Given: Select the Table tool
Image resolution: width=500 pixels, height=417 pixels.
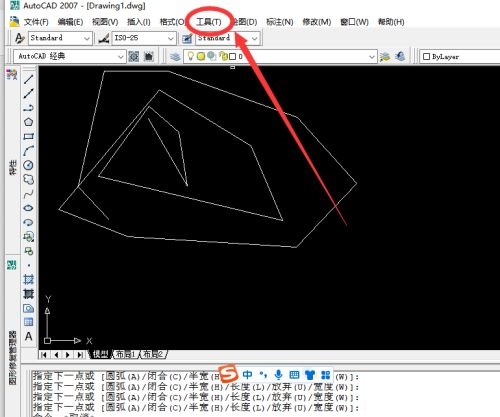Looking at the screenshot, I should pos(29,322).
